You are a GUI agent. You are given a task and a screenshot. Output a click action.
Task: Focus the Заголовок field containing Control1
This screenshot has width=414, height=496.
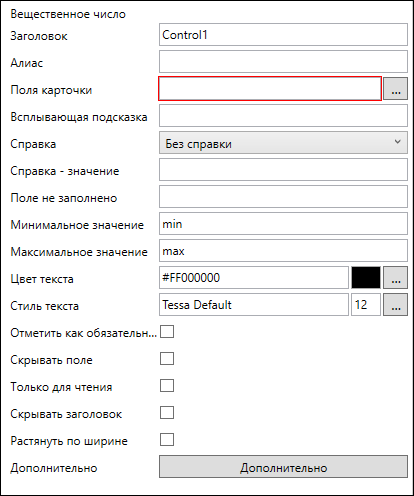[x=283, y=34]
